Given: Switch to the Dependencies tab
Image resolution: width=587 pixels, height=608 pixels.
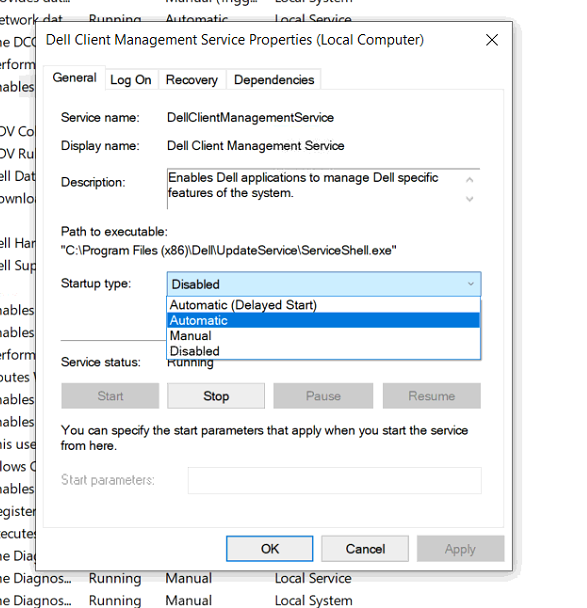Looking at the screenshot, I should pos(274,80).
